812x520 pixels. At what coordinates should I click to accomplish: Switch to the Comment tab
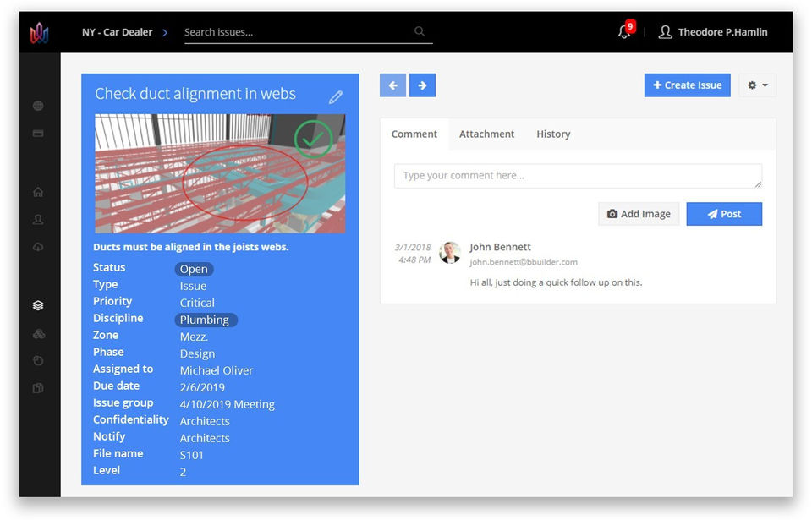pyautogui.click(x=414, y=134)
